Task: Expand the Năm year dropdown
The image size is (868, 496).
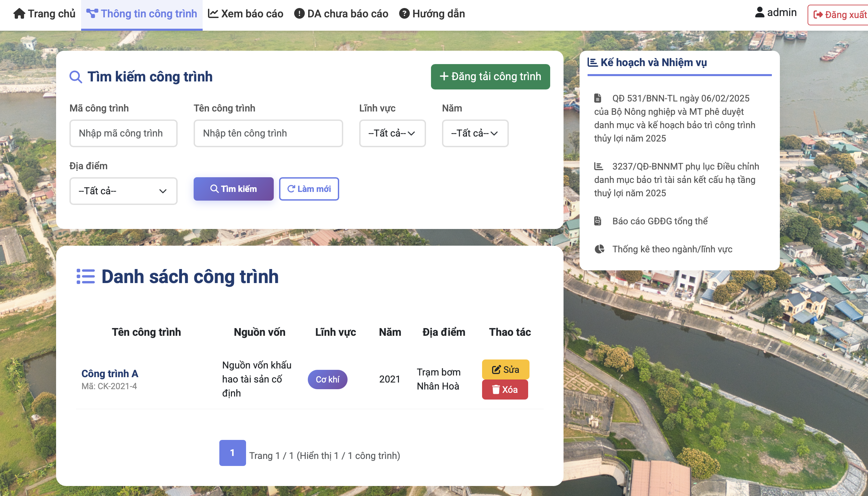Action: click(475, 133)
